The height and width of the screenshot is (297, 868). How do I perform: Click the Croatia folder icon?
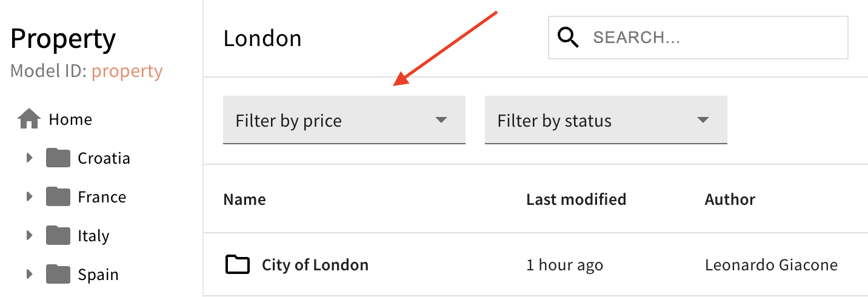(x=58, y=158)
